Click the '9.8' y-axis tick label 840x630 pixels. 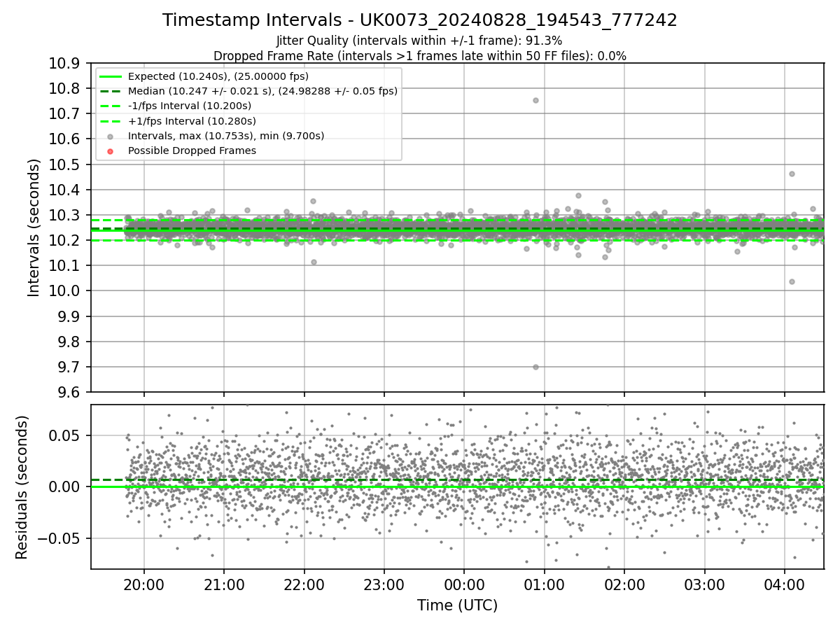click(x=69, y=342)
